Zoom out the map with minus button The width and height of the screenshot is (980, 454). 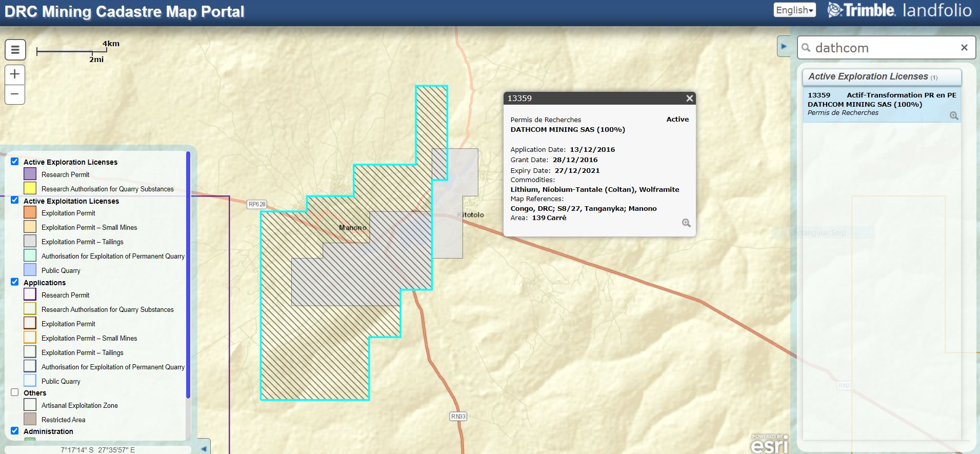click(15, 94)
